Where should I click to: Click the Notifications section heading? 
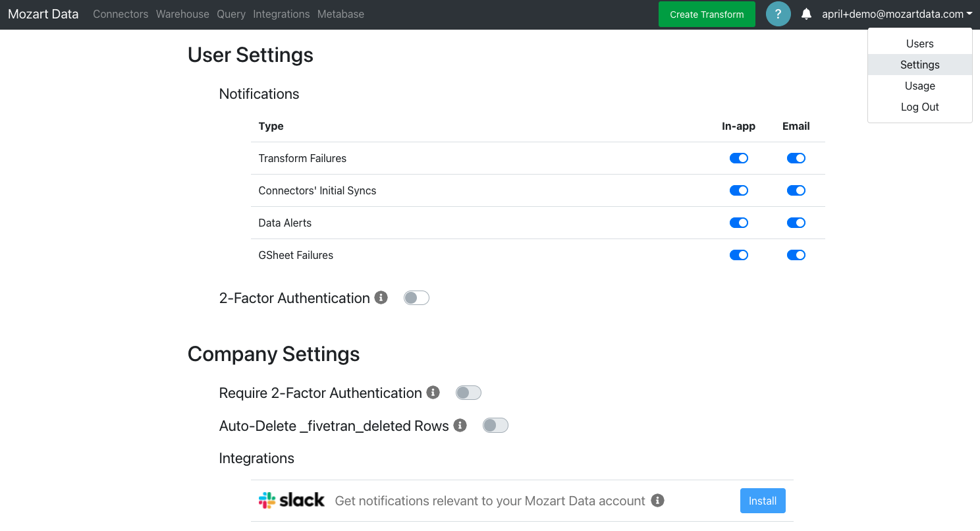(x=259, y=94)
